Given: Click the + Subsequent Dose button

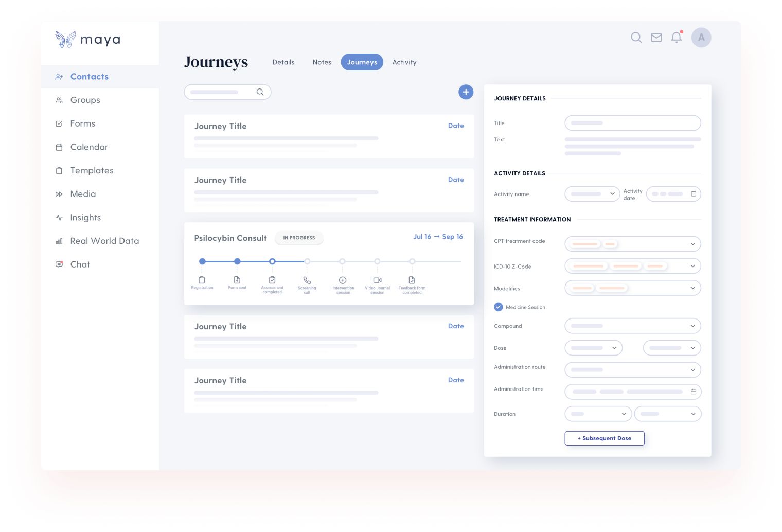Looking at the screenshot, I should point(605,438).
